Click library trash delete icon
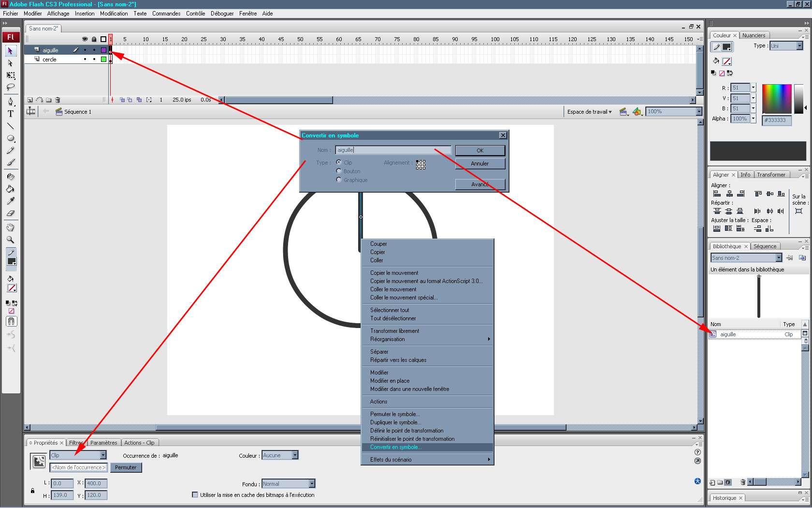The width and height of the screenshot is (812, 508). pyautogui.click(x=743, y=482)
